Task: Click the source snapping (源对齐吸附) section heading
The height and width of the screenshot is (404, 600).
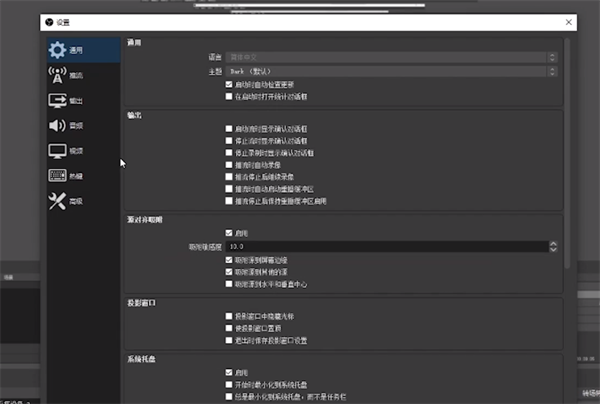Action: [145, 220]
